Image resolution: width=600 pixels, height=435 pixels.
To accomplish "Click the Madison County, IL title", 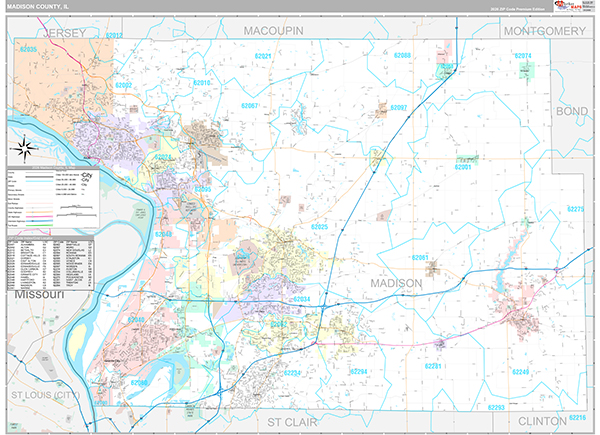I will pos(40,7).
